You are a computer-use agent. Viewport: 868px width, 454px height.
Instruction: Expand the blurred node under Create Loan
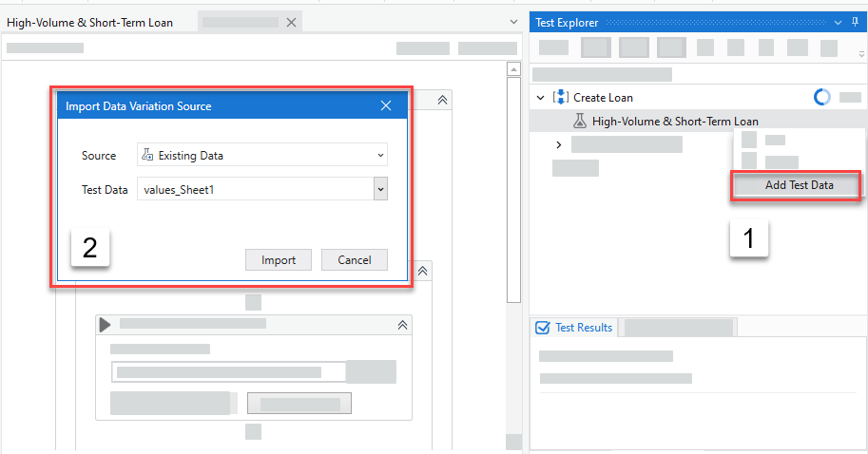[x=559, y=144]
